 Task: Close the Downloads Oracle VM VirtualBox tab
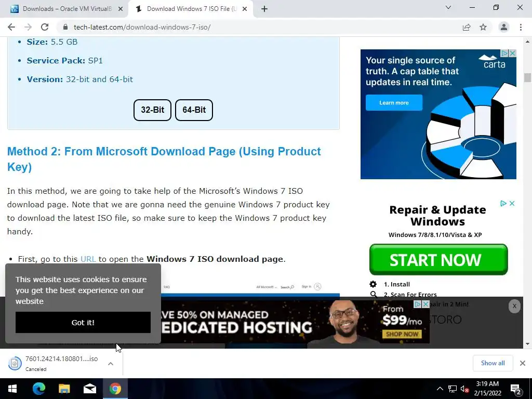coord(121,9)
